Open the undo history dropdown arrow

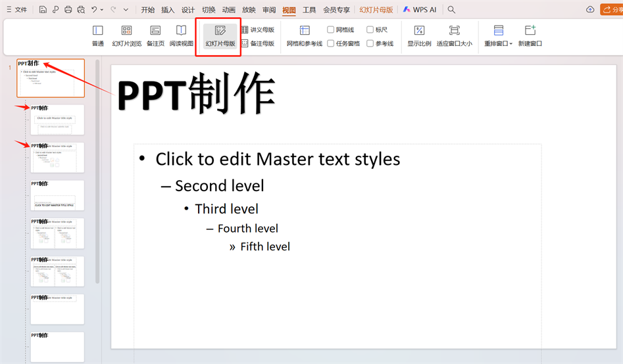click(x=102, y=10)
